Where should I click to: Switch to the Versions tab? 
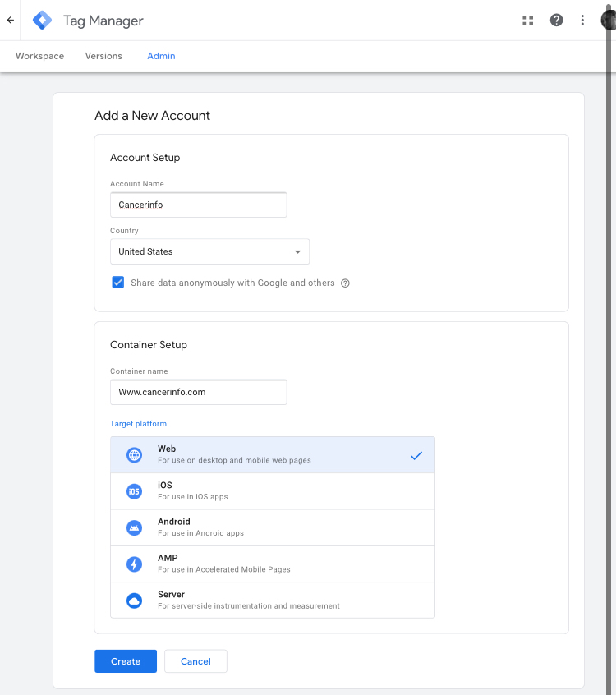coord(103,57)
